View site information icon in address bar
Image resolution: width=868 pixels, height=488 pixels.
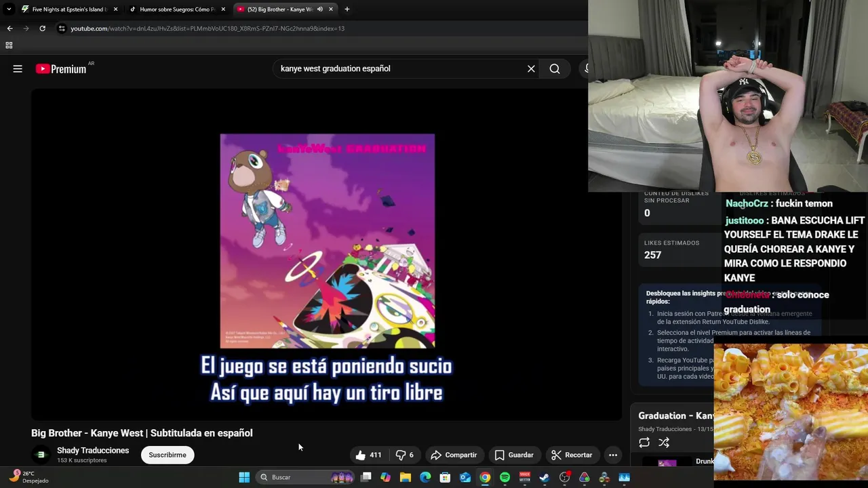coord(62,28)
